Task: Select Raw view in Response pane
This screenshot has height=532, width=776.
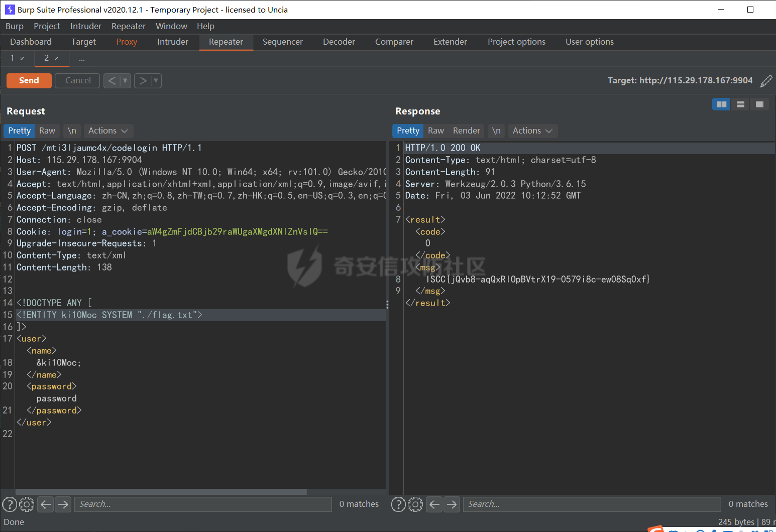Action: (x=435, y=130)
